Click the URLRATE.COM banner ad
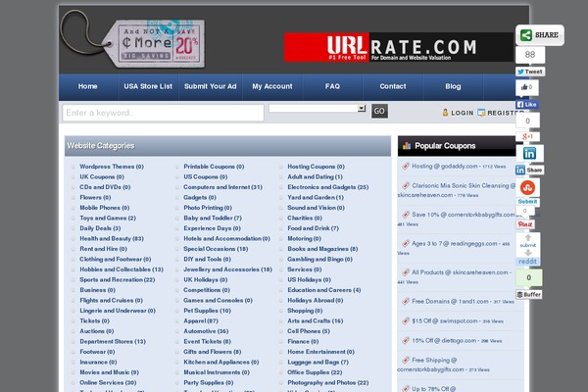This screenshot has width=588, height=392. pyautogui.click(x=399, y=47)
